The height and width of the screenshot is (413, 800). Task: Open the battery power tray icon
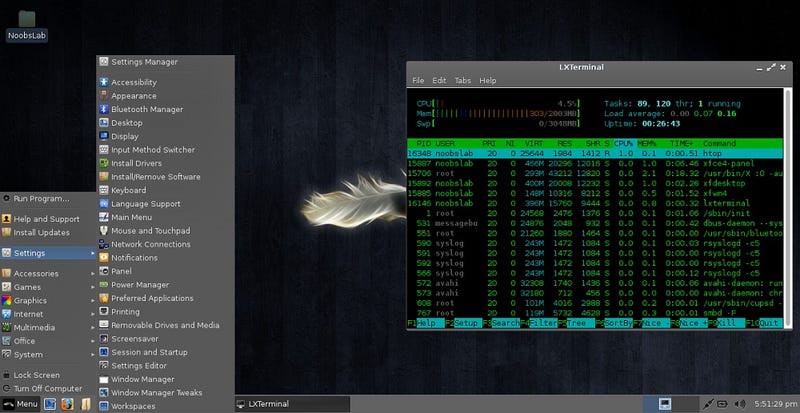pyautogui.click(x=723, y=404)
